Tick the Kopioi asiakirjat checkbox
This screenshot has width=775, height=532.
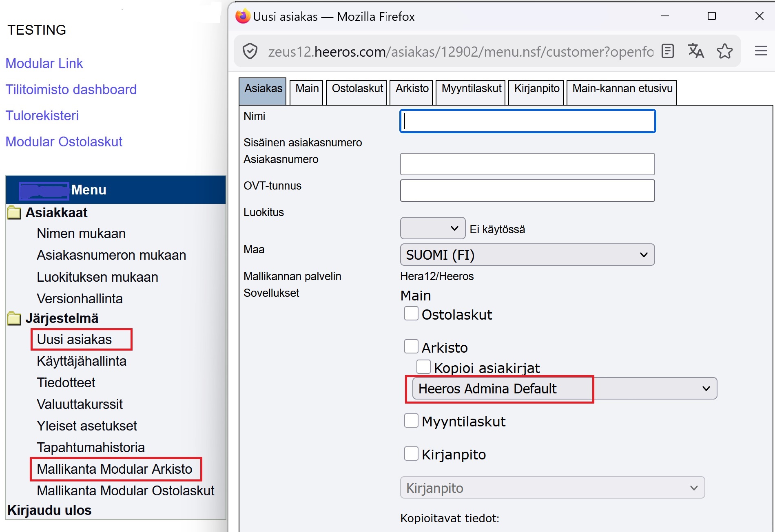[423, 366]
